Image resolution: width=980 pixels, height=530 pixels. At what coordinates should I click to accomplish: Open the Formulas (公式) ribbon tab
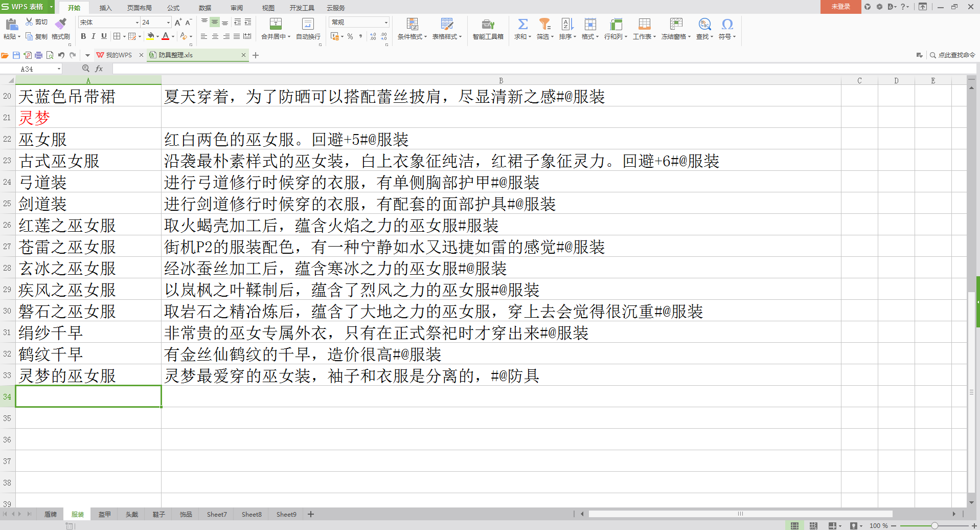pyautogui.click(x=173, y=8)
